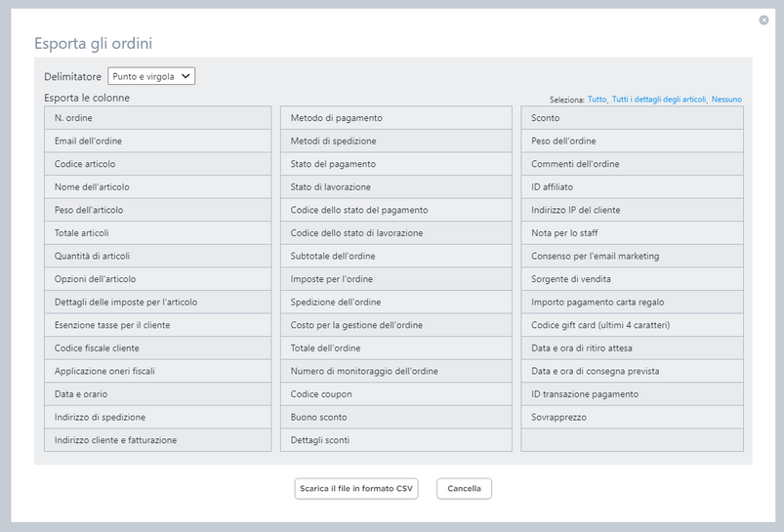Toggle Metodo di pagamento column
The width and height of the screenshot is (784, 532).
396,118
